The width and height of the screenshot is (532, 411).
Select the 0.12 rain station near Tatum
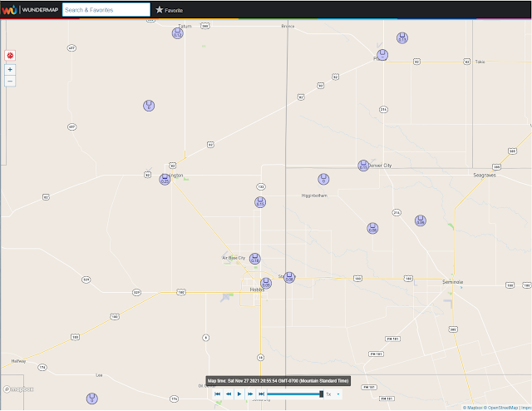177,33
